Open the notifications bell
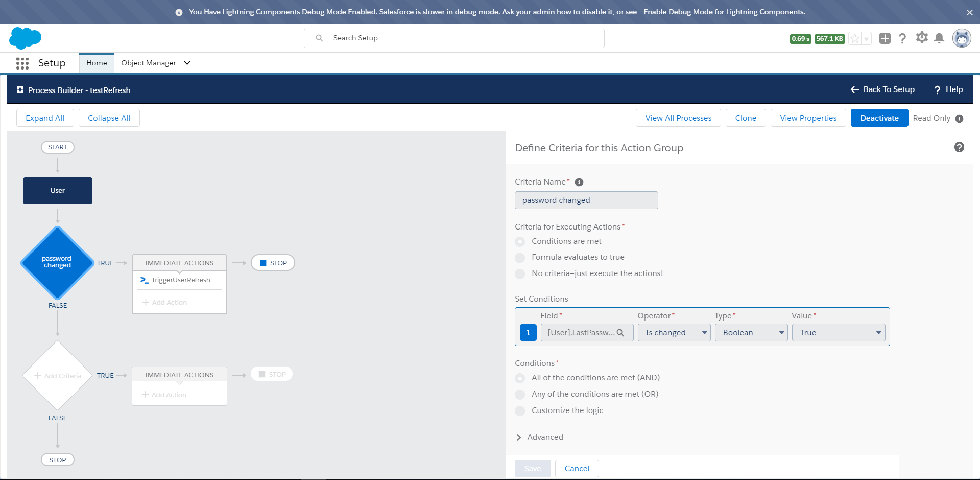Image resolution: width=980 pixels, height=480 pixels. point(939,38)
